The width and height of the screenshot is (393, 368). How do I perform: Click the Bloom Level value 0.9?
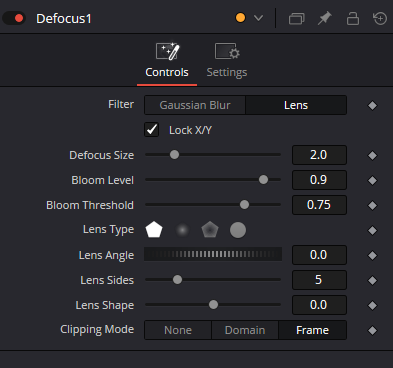pos(319,180)
